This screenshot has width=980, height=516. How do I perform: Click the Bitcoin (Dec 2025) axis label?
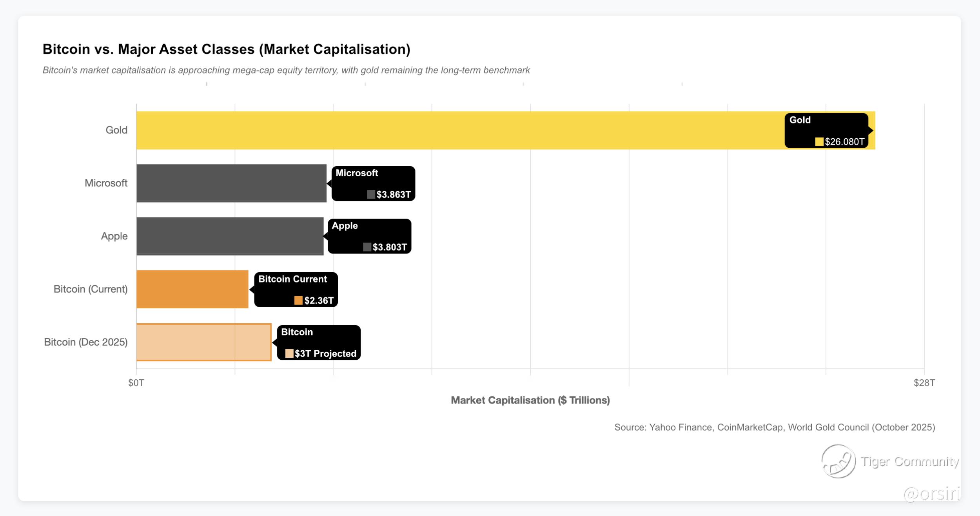point(86,342)
